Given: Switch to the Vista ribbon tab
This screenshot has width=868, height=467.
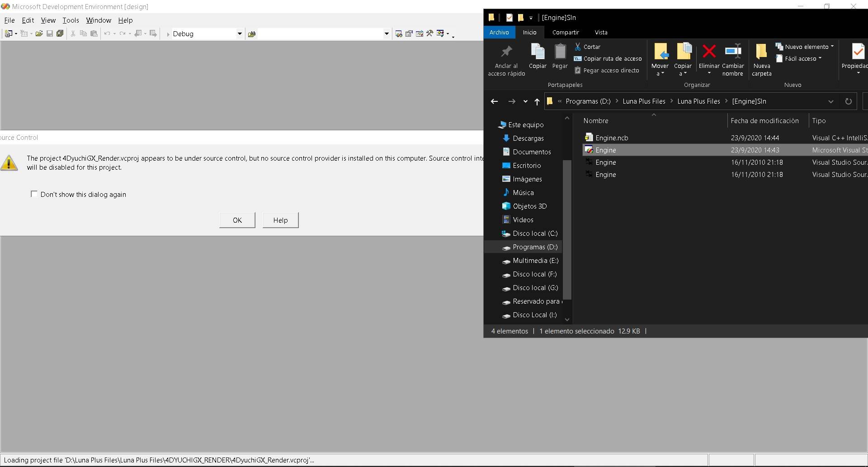Looking at the screenshot, I should (601, 32).
